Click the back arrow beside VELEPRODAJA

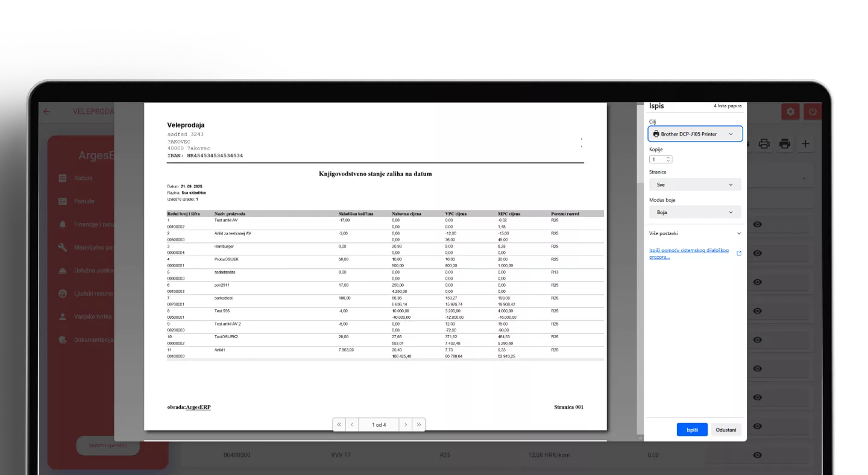click(46, 112)
